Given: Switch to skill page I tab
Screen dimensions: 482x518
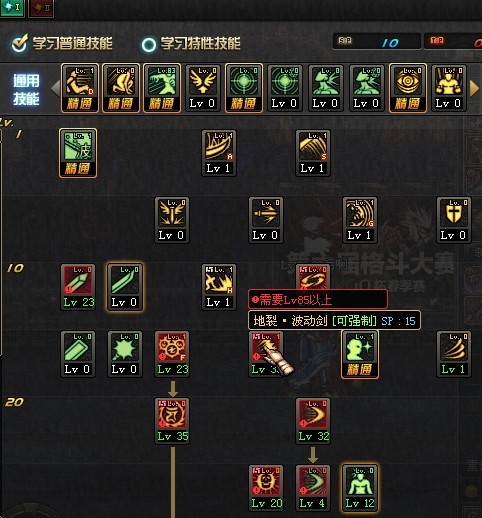Looking at the screenshot, I should pyautogui.click(x=12, y=7).
